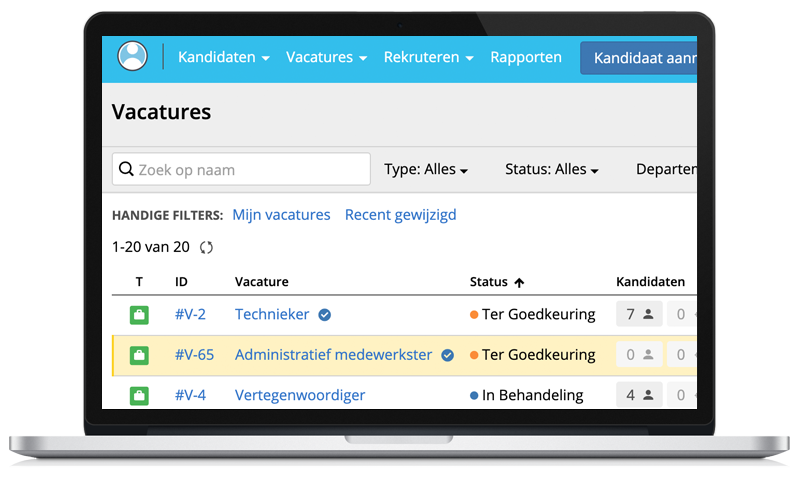Click the green briefcase icon for #V-4

point(139,395)
